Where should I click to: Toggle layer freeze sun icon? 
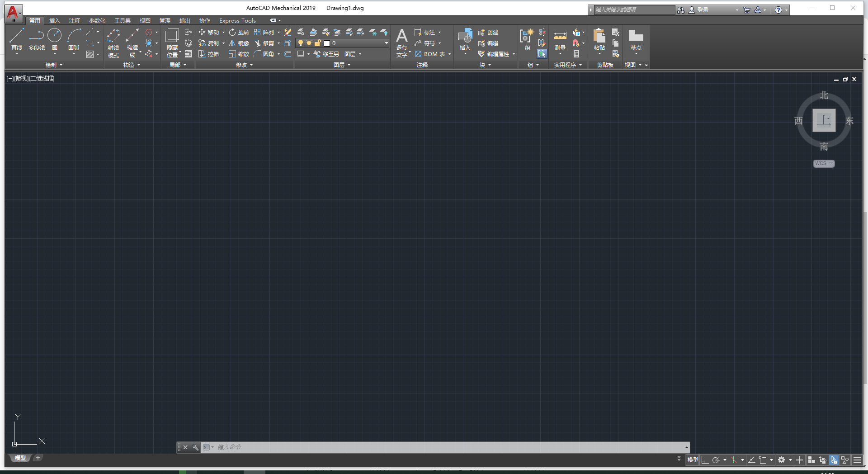[309, 43]
